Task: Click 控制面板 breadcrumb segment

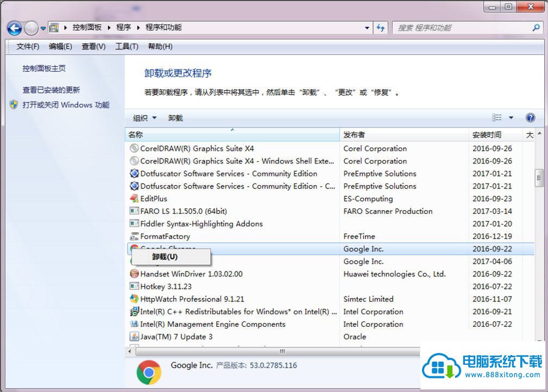Action: (87, 28)
